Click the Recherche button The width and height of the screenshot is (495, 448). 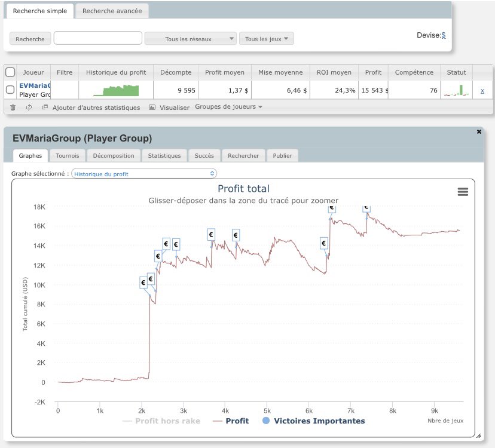(x=30, y=39)
